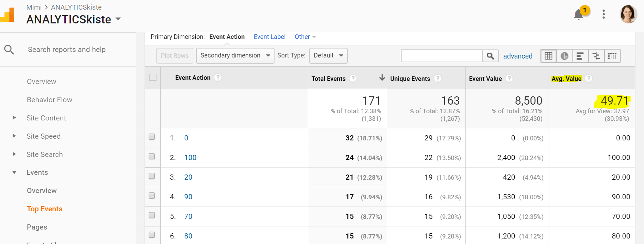
Task: Switch to the data table view
Action: (549, 56)
